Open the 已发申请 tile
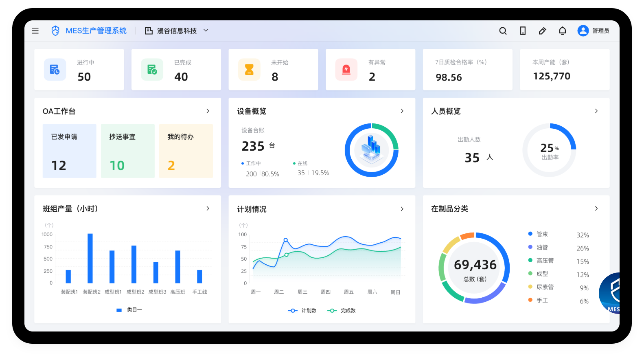The image size is (644, 360). click(x=69, y=151)
